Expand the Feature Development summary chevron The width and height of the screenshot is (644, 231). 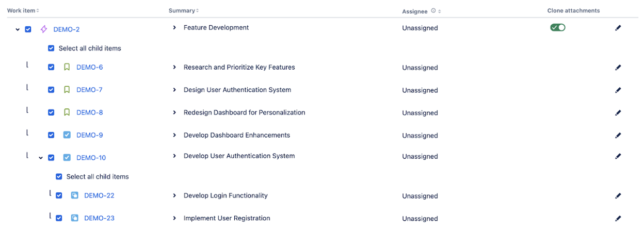tap(174, 28)
